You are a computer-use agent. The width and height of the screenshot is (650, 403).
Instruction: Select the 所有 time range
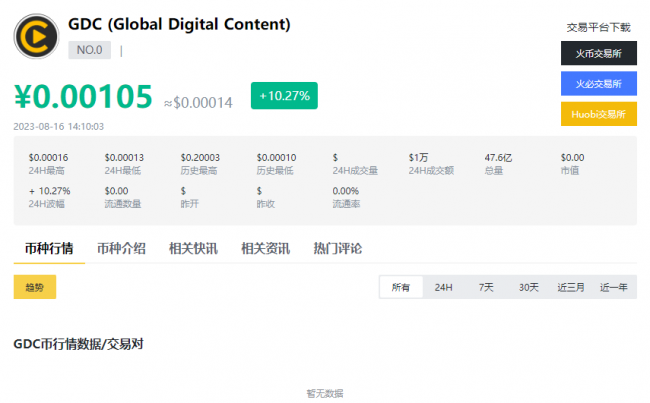pos(401,287)
